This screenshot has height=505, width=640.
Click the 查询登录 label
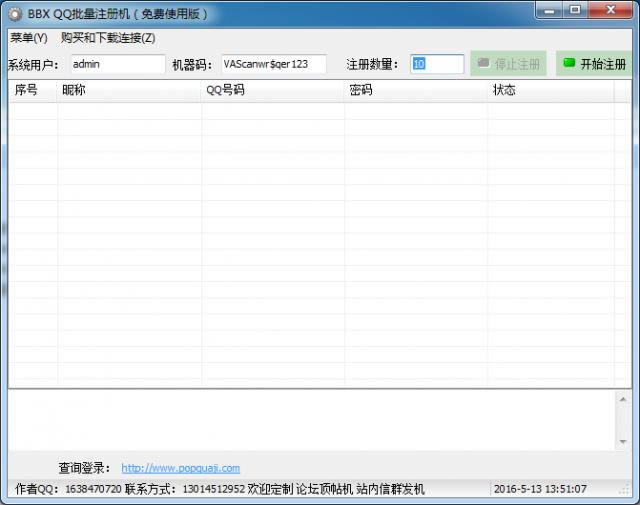(x=84, y=468)
